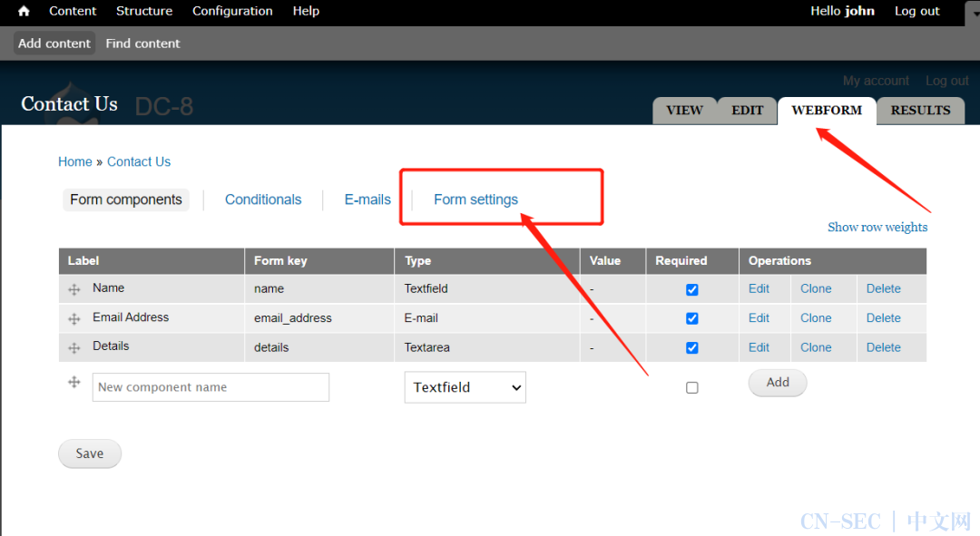Clone the Name component

(816, 288)
